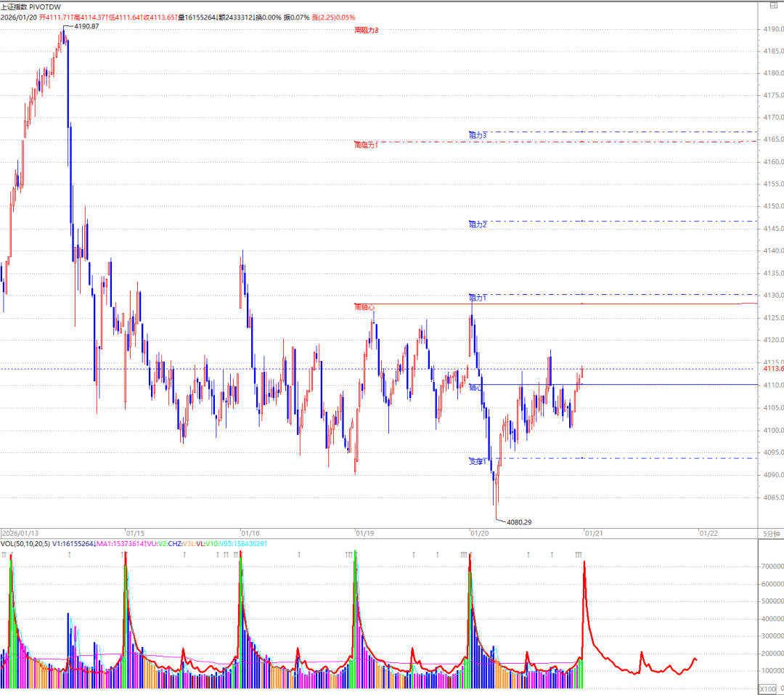Screen dimensions: 784x695
Task: Click the red 4113.6 current price tag
Action: [x=772, y=369]
